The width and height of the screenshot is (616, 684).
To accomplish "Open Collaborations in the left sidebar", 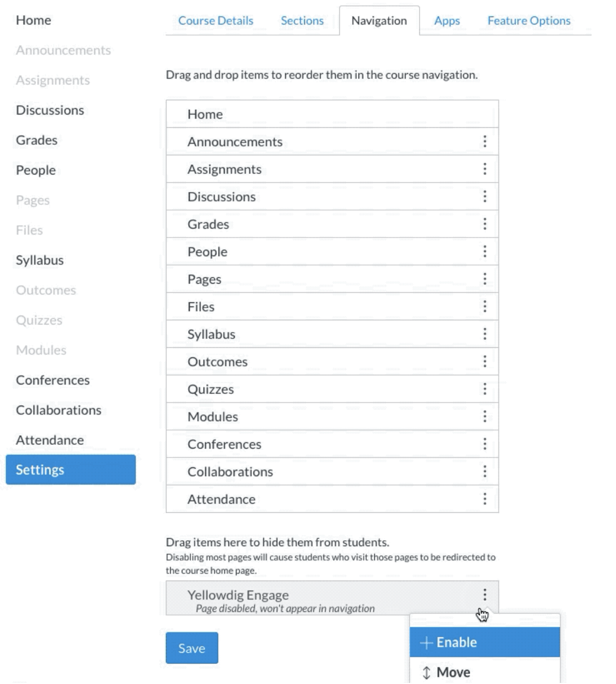I will click(58, 410).
